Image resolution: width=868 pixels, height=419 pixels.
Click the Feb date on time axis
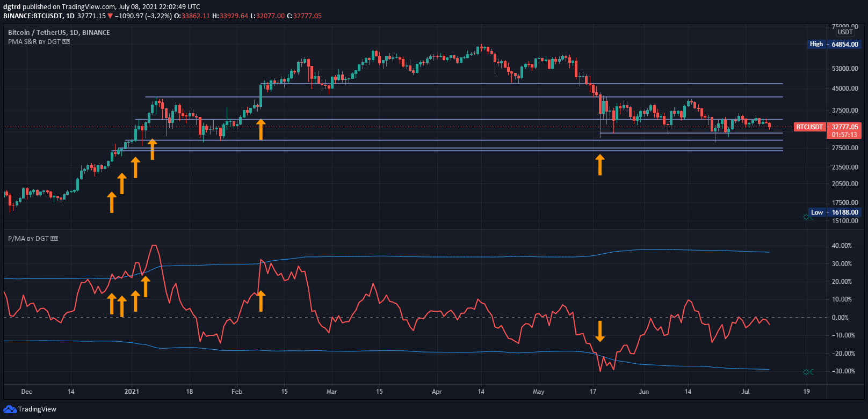237,392
